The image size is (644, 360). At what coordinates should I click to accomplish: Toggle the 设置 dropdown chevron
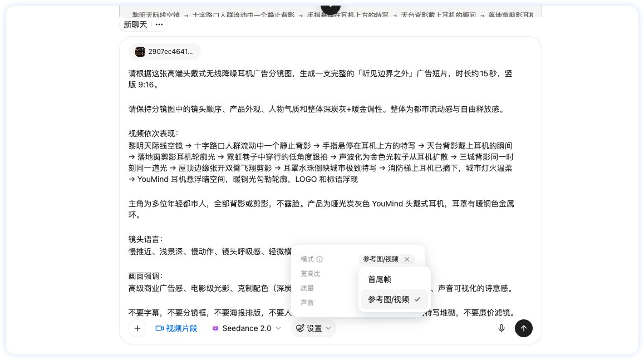tap(328, 328)
